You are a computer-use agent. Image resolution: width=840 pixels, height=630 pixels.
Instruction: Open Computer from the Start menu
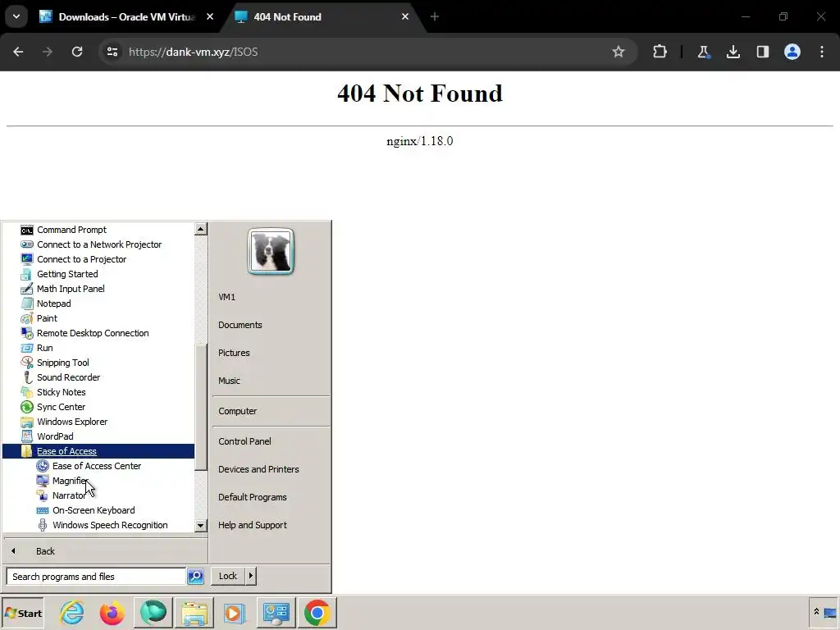(x=237, y=412)
